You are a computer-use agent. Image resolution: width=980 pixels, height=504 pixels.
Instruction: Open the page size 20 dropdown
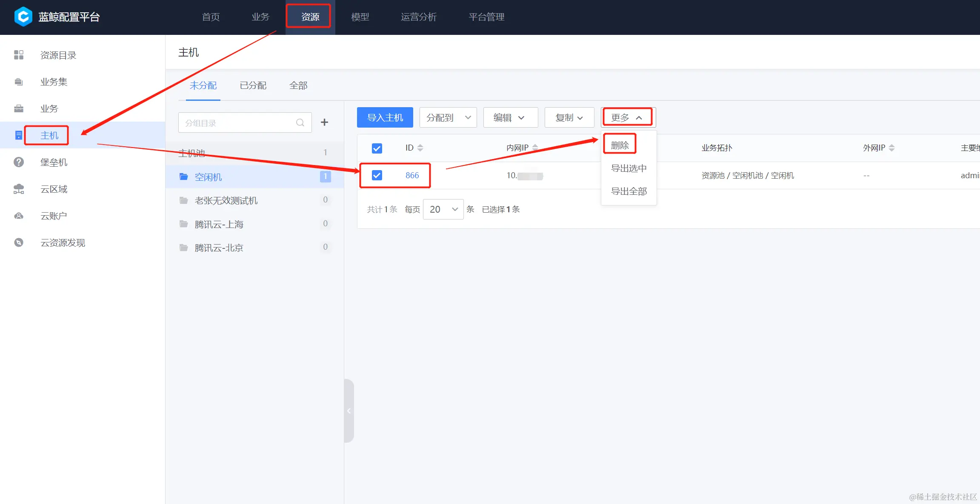coord(443,209)
